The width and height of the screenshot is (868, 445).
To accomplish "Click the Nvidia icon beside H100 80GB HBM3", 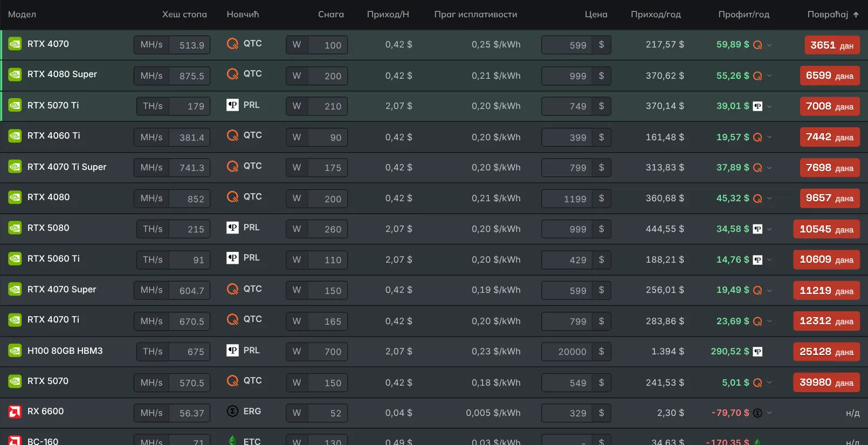I will (x=15, y=351).
